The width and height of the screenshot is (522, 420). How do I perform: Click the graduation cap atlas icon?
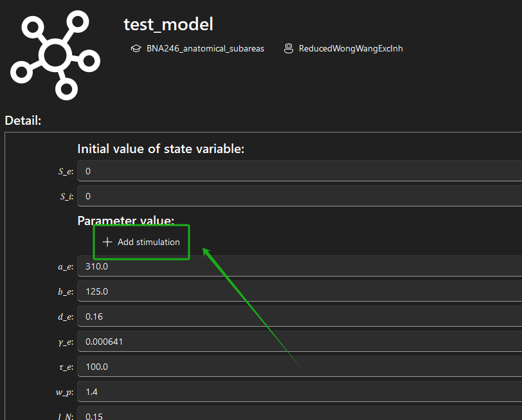(136, 49)
